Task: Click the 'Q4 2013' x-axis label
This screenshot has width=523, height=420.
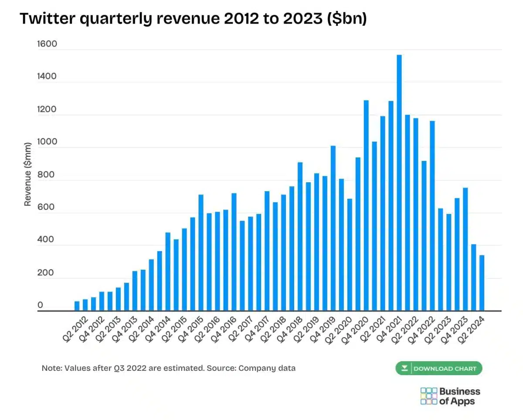Action: click(x=125, y=330)
